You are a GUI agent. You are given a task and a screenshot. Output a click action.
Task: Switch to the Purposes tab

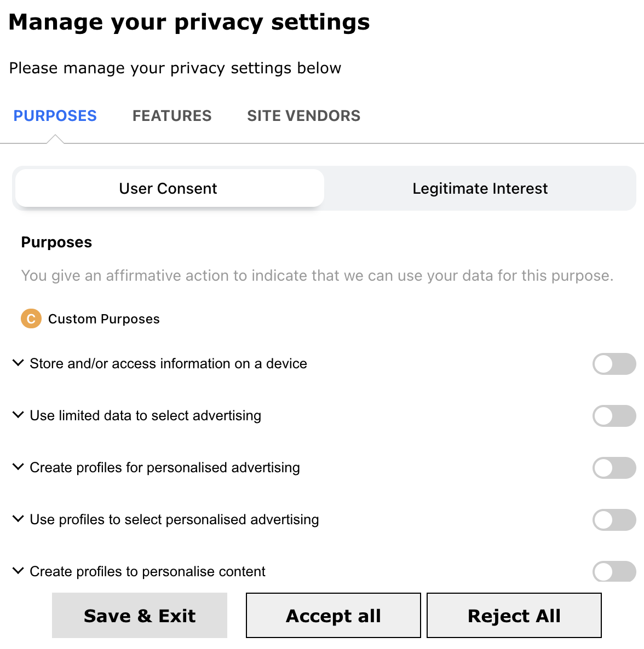[x=55, y=116]
